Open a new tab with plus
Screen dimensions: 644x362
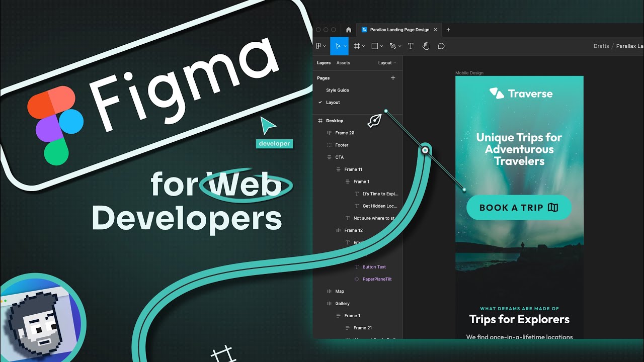coord(448,30)
